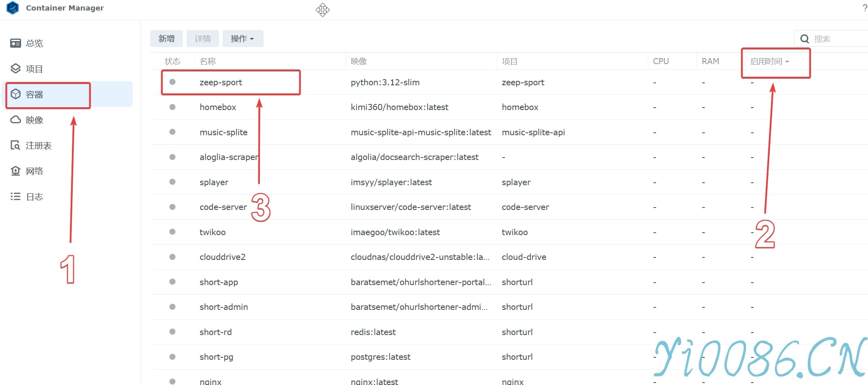Sort by 启用时间 column header arrow
The width and height of the screenshot is (868, 385).
[787, 61]
